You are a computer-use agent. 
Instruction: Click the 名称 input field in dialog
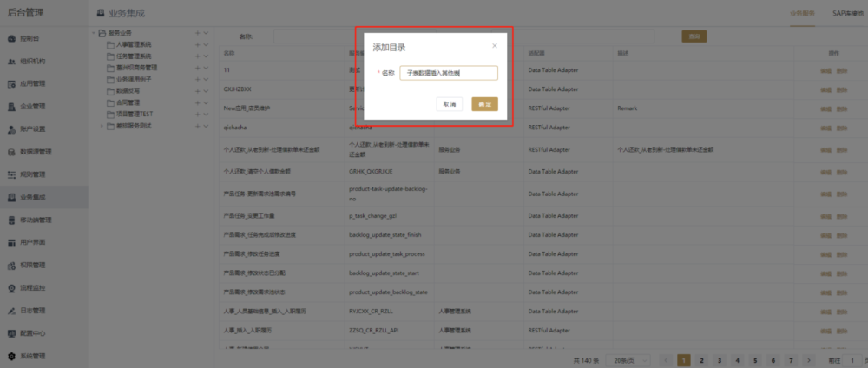[449, 74]
